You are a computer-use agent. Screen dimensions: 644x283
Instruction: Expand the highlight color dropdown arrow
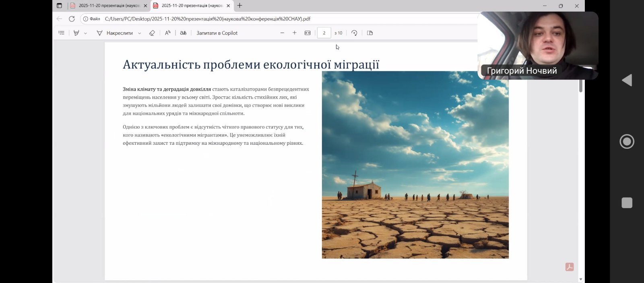tap(85, 33)
